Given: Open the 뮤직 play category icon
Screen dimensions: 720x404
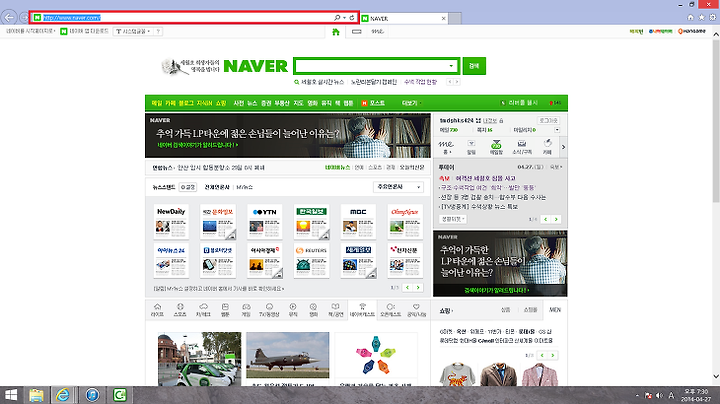Looking at the screenshot, I should pos(293,309).
